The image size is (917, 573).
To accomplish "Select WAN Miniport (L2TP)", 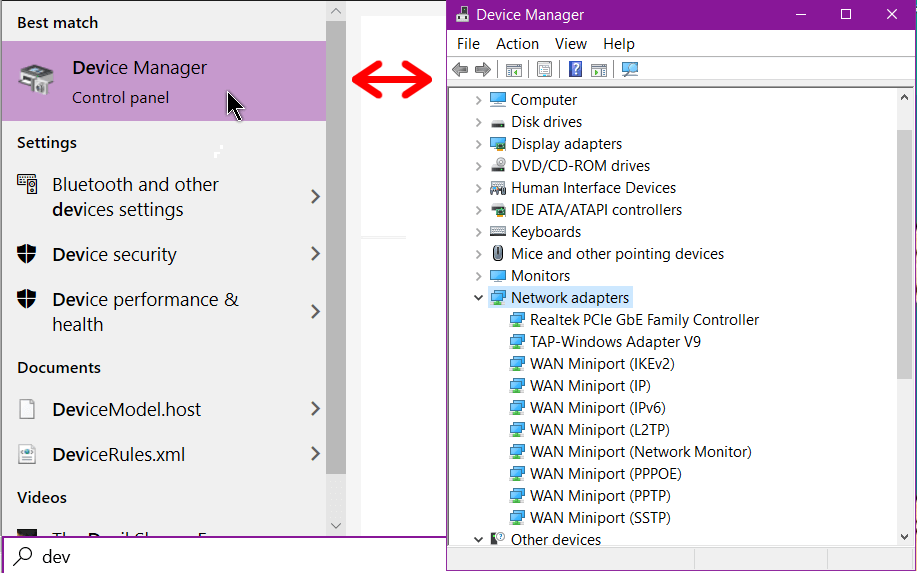I will pos(599,430).
